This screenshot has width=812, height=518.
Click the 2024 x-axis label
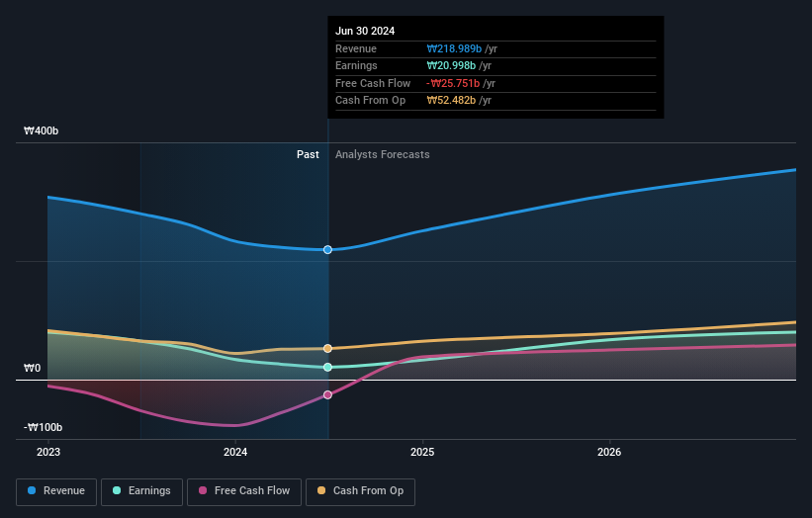coord(235,453)
